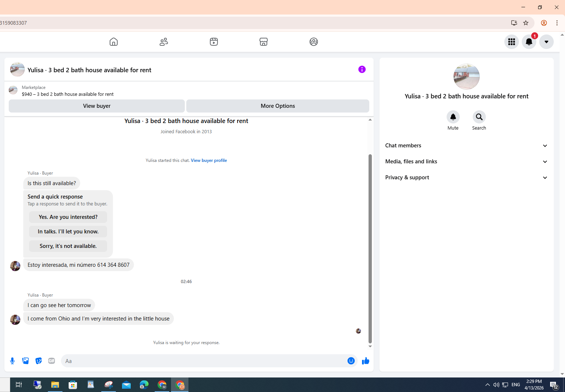Click the chat header listing avatar thumbnail
The image size is (565, 392).
point(17,69)
